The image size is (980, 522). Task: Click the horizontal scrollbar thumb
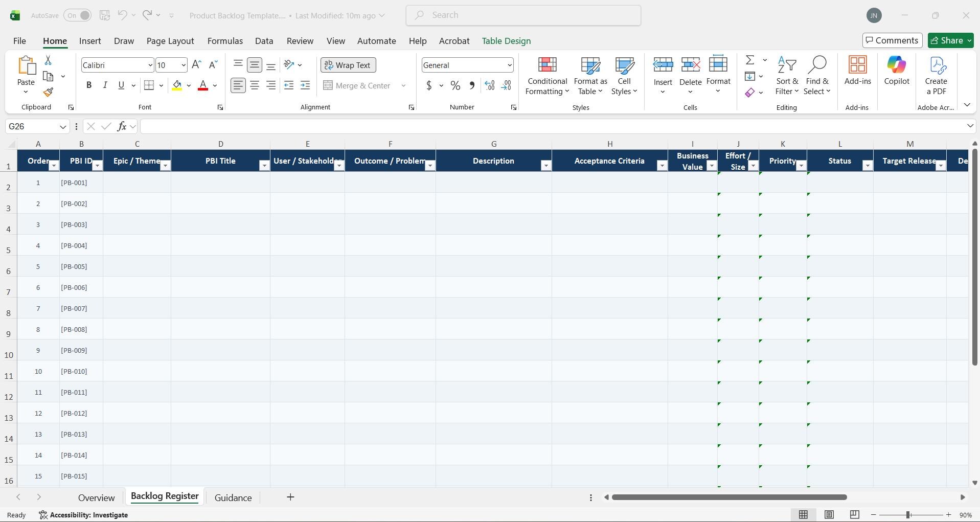click(729, 497)
